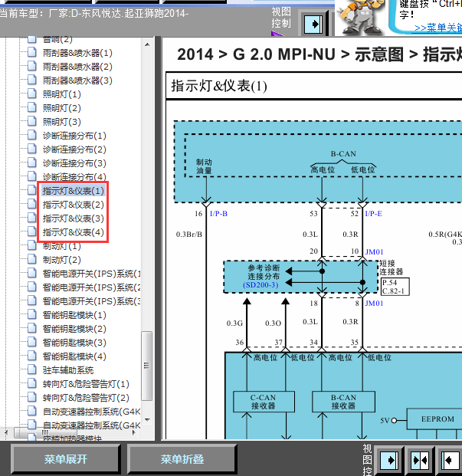Select 照明灯(2) in the tree
This screenshot has width=462, height=476.
click(61, 108)
